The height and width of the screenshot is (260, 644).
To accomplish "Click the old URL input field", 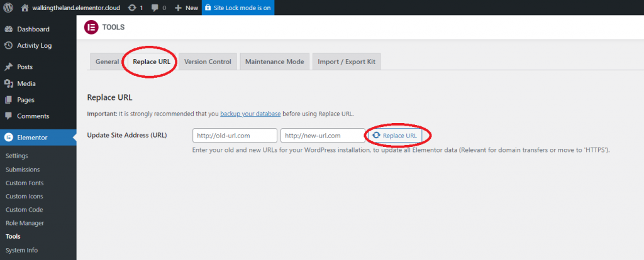I will pyautogui.click(x=235, y=136).
